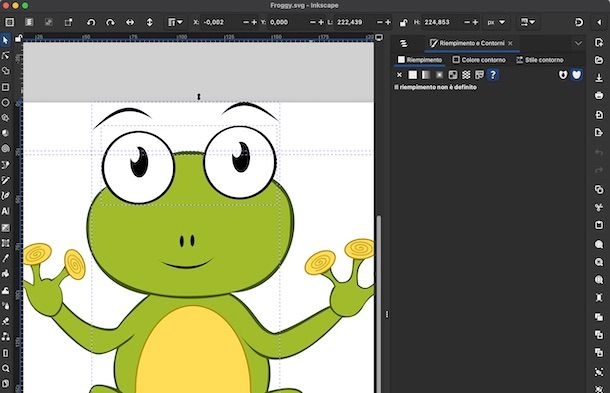Increase width L with plus

388,22
